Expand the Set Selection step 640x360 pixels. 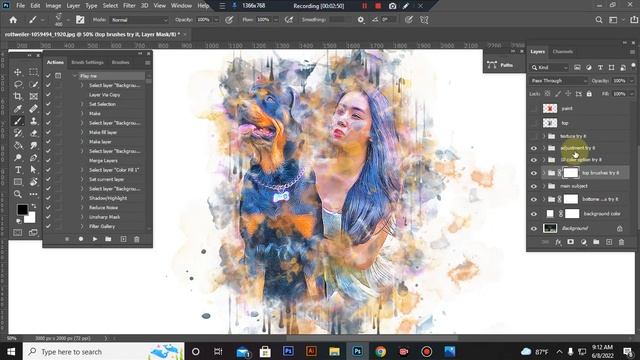(82, 104)
